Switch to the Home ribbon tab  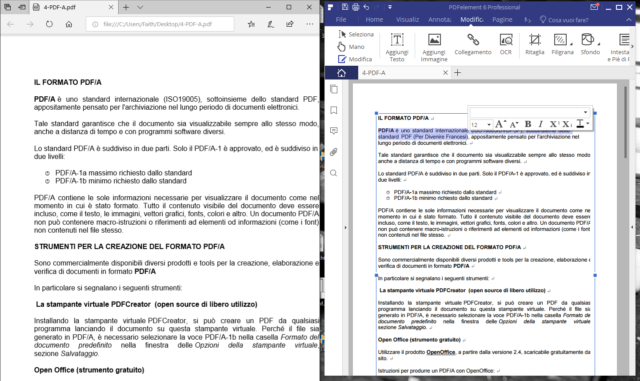[x=374, y=20]
